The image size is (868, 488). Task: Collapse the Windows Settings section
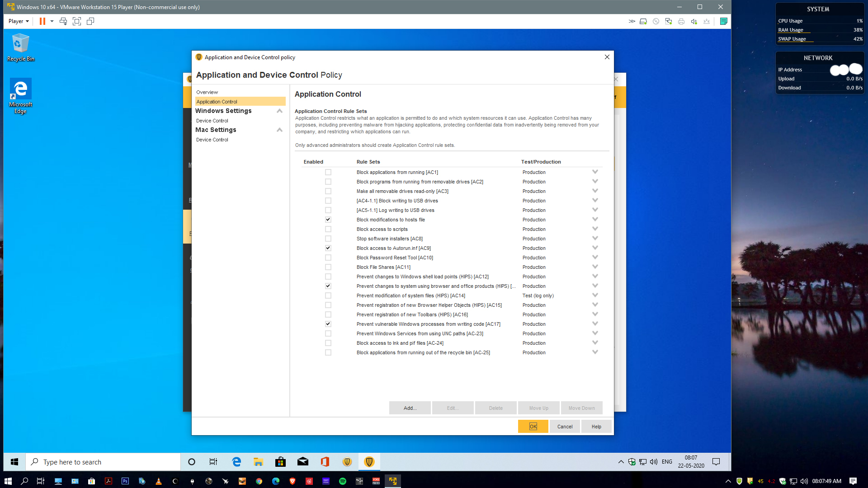click(279, 111)
